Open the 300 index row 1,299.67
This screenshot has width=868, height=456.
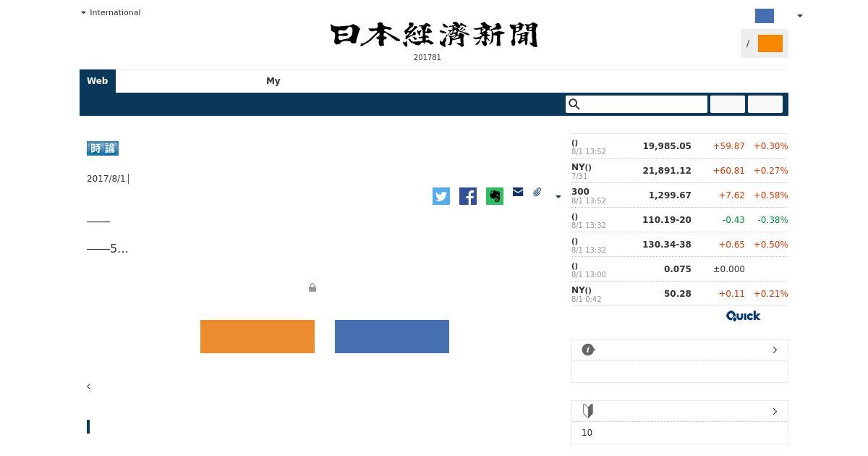[x=680, y=195]
